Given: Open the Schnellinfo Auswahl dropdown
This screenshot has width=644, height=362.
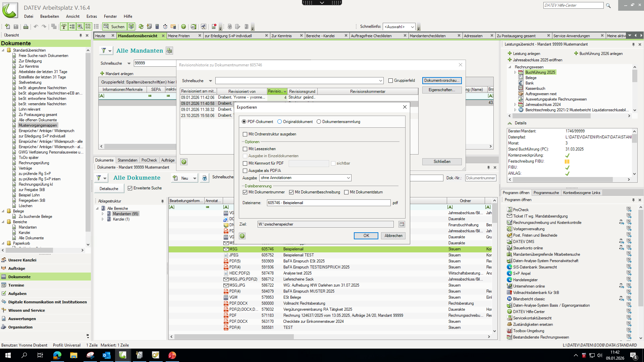Looking at the screenshot, I should (x=412, y=27).
